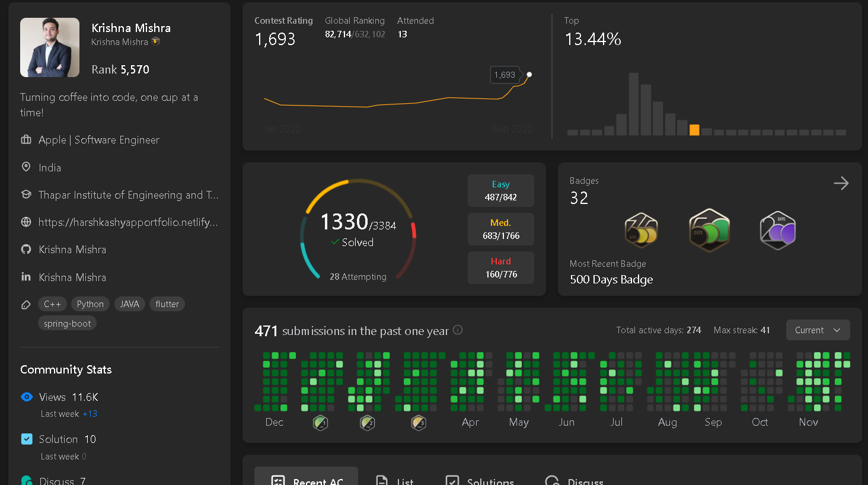Viewport: 868px width, 485px height.
Task: Click the Community Stats heading
Action: tap(66, 369)
